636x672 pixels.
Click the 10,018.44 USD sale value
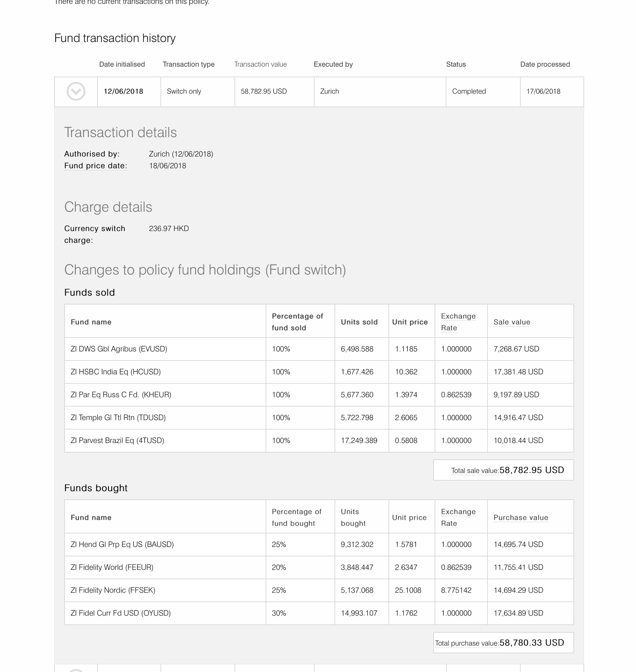518,440
